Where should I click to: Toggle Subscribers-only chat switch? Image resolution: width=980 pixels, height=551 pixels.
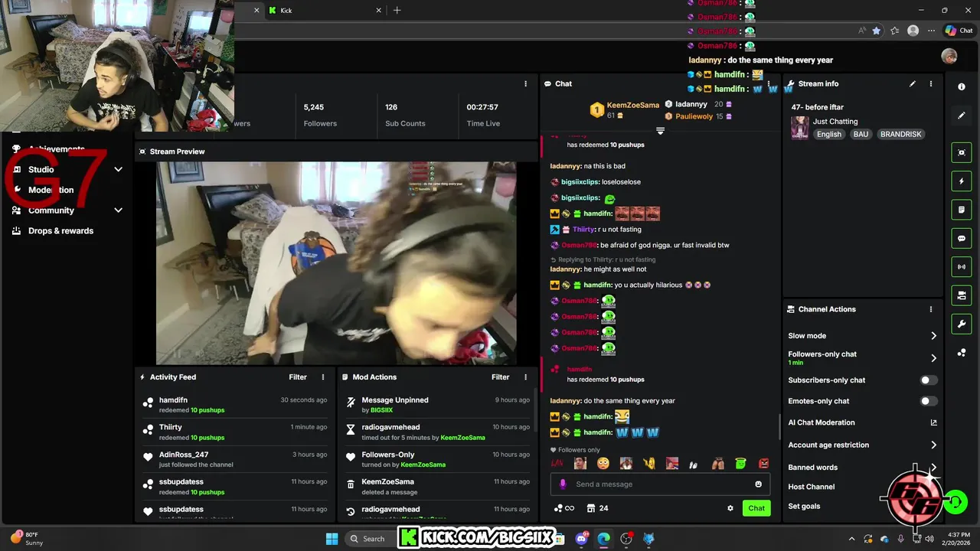point(929,380)
